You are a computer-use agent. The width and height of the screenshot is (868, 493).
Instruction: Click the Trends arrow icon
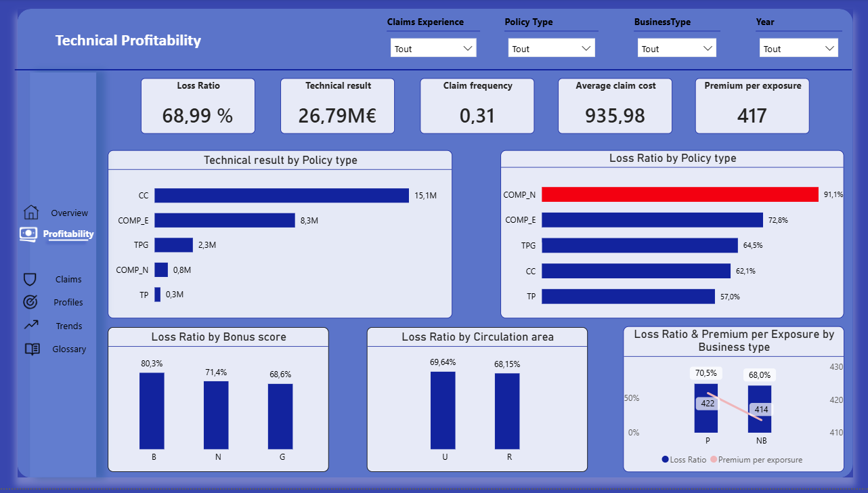pyautogui.click(x=31, y=326)
